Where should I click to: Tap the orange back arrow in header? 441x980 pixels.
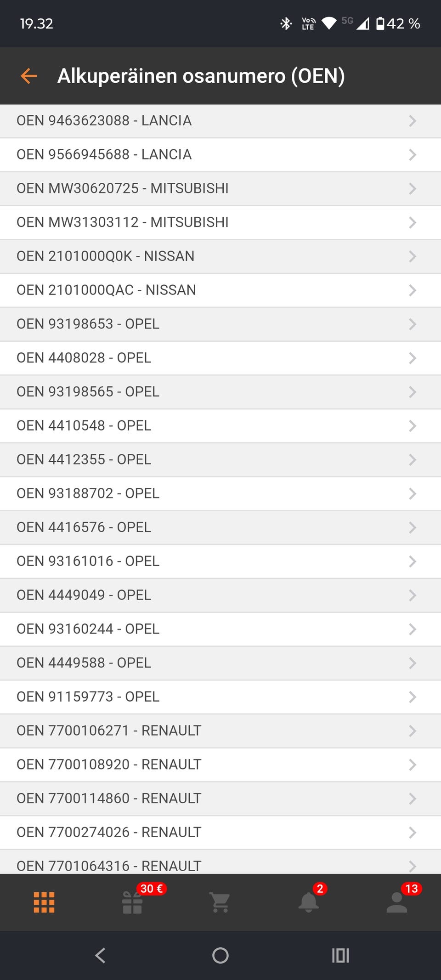(x=28, y=76)
